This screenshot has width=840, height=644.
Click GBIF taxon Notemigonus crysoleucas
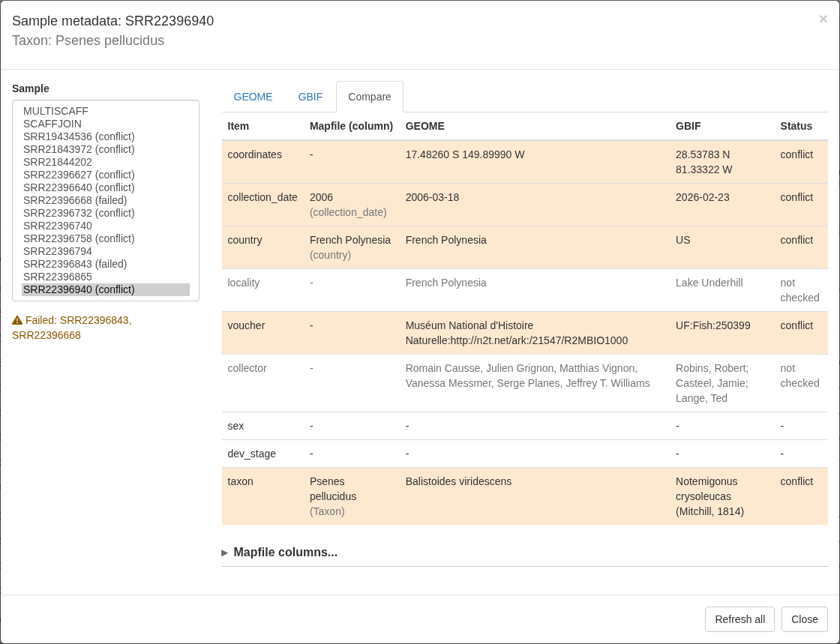[709, 497]
